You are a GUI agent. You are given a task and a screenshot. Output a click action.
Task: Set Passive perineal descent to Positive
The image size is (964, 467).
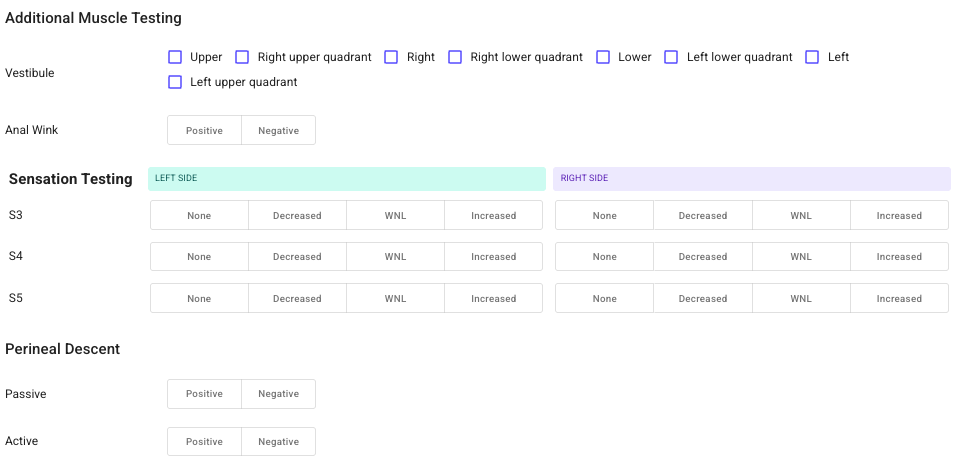pos(204,394)
